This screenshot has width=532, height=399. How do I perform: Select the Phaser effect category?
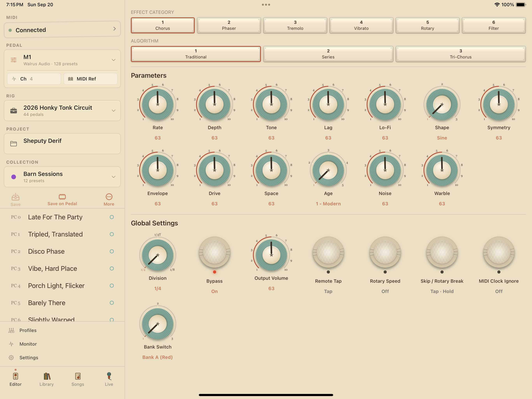pos(229,25)
